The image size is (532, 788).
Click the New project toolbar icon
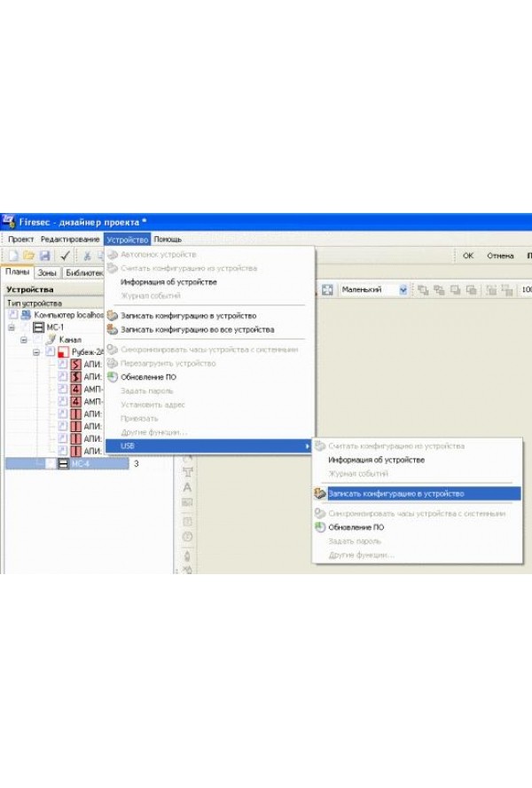pyautogui.click(x=13, y=256)
